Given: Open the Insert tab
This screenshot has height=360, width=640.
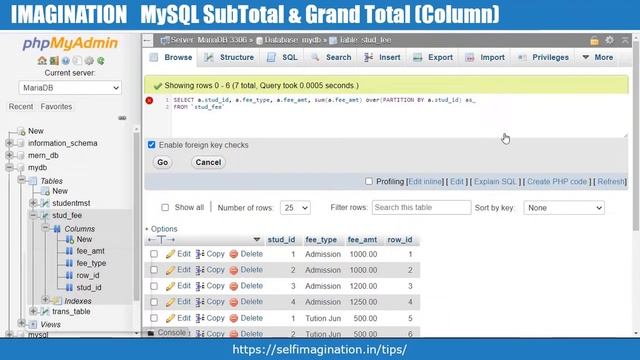Looking at the screenshot, I should [x=382, y=58].
